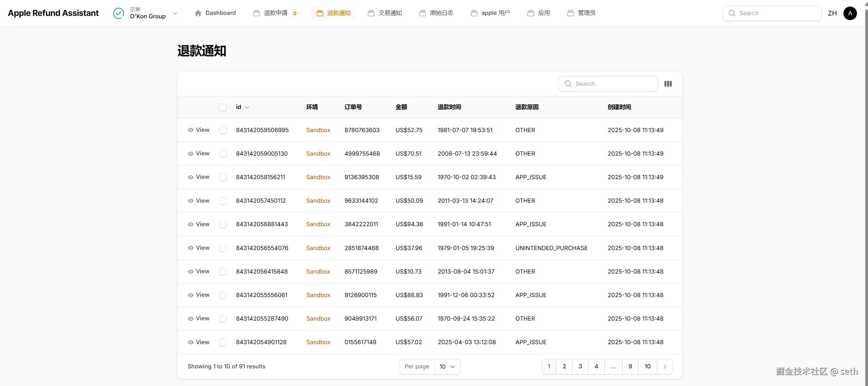Click the Dashboard home icon
The width and height of the screenshot is (868, 386).
pyautogui.click(x=198, y=13)
